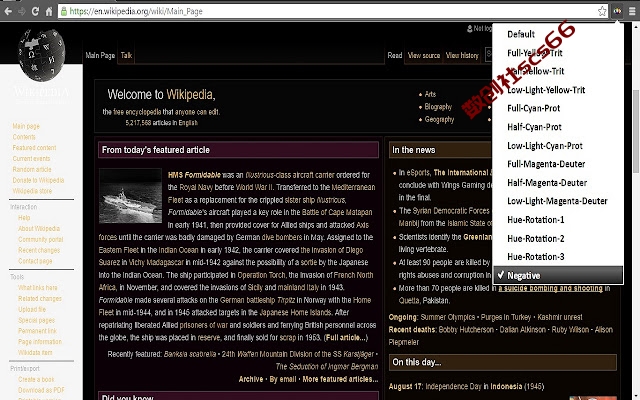Screen dimensions: 640x400
Task: Click the Wikipedia globe logo
Action: pos(41,54)
